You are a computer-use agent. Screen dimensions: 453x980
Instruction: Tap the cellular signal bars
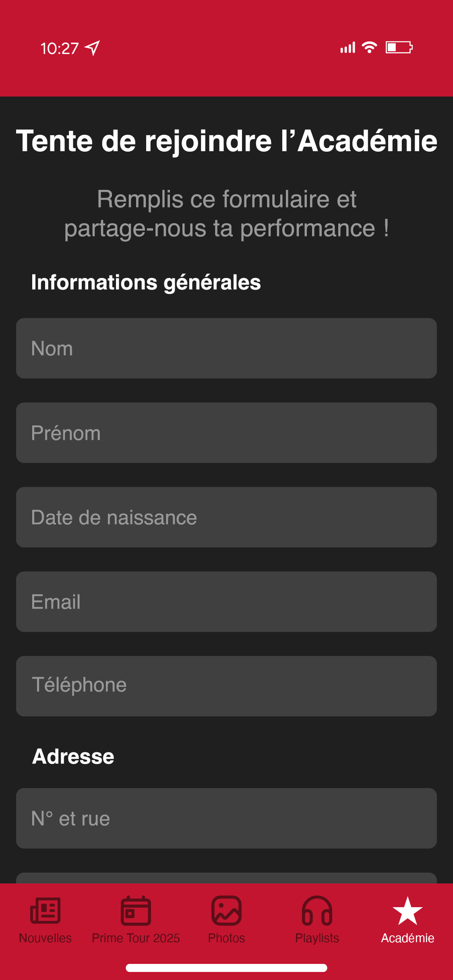[348, 48]
